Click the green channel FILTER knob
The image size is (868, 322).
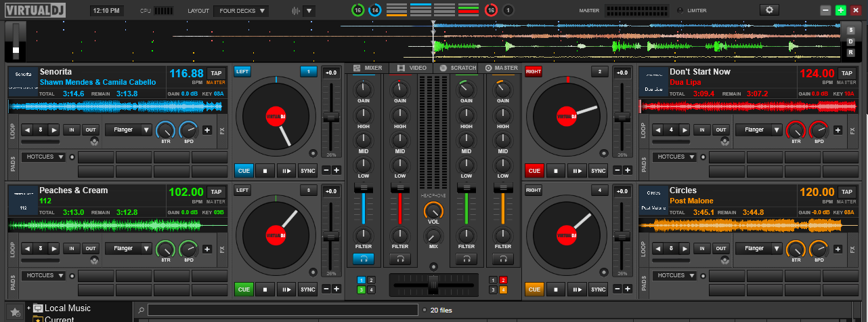point(466,235)
